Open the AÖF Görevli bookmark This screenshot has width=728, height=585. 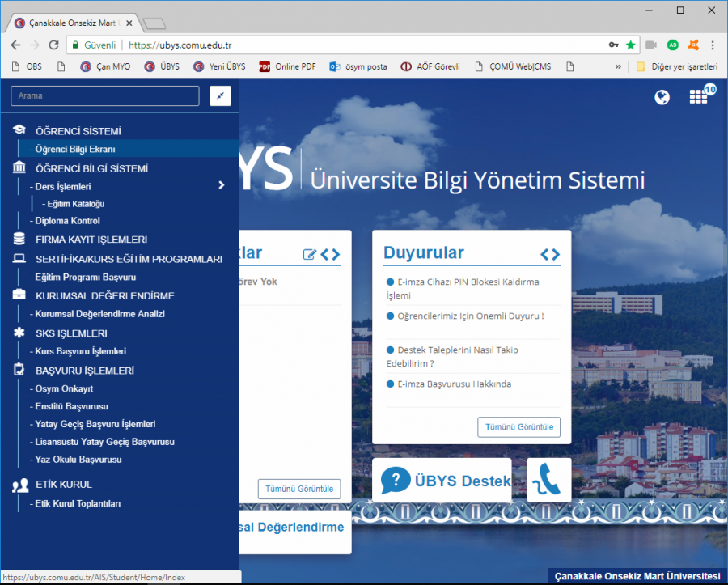pyautogui.click(x=430, y=66)
